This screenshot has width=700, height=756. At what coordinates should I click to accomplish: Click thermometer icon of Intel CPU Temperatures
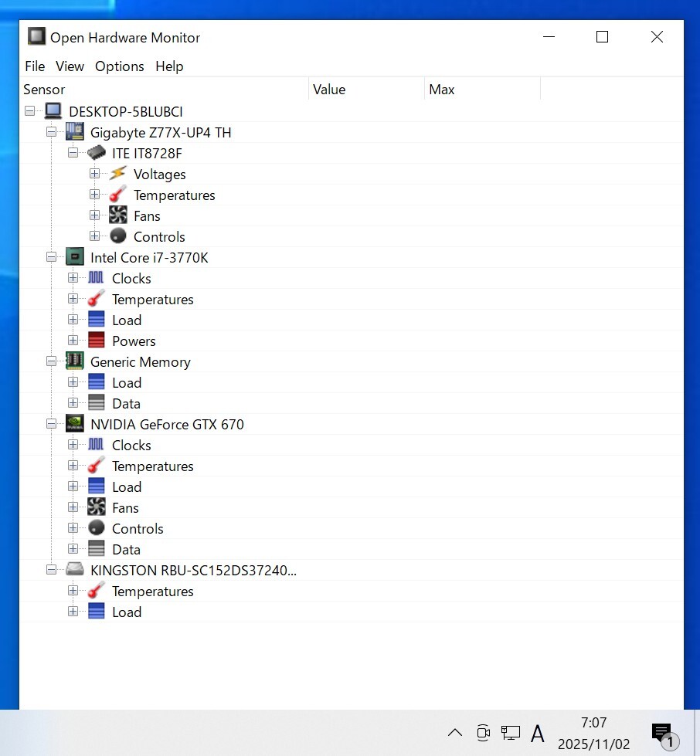point(96,298)
